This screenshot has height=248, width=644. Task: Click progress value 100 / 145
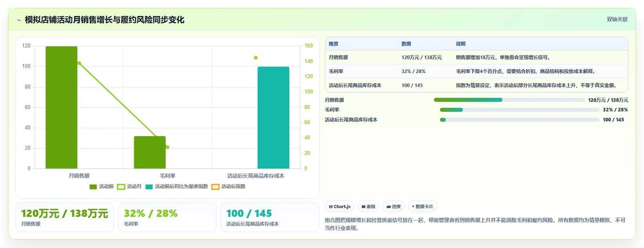coord(613,120)
